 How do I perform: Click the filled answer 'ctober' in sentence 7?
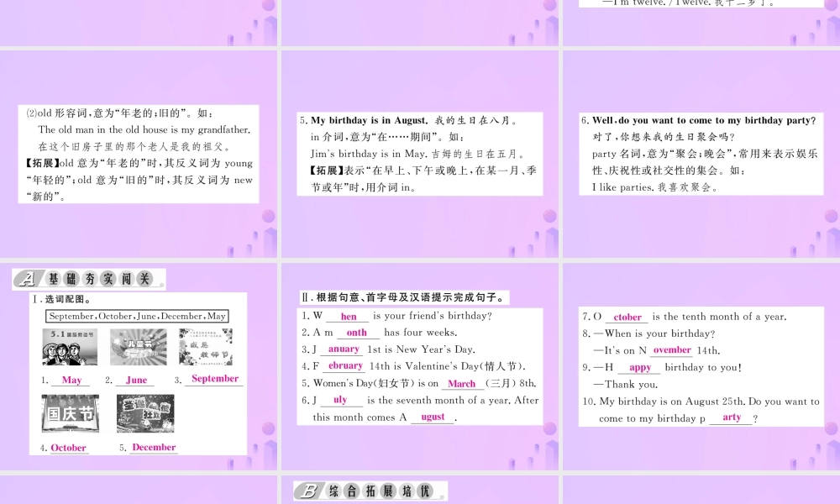[627, 317]
